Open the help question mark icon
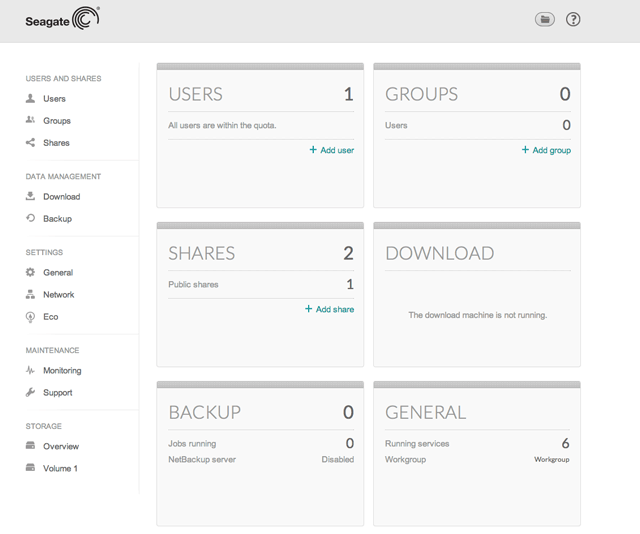The height and width of the screenshot is (534, 640). click(x=573, y=19)
